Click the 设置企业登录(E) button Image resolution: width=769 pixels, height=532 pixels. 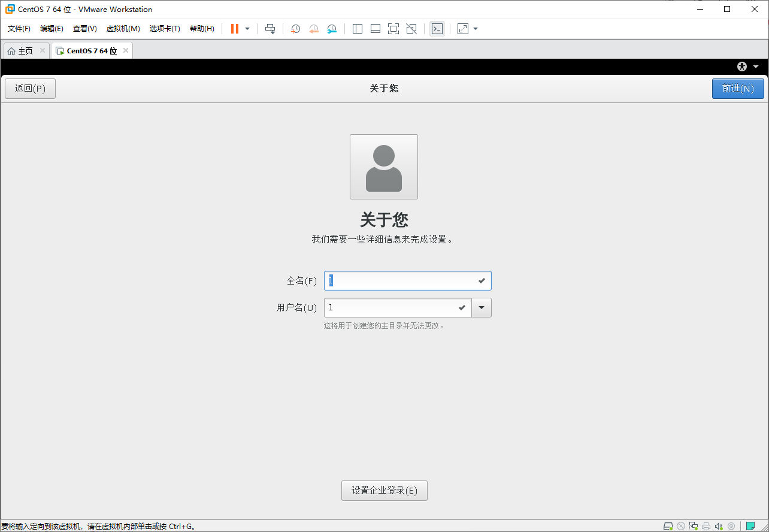point(384,491)
